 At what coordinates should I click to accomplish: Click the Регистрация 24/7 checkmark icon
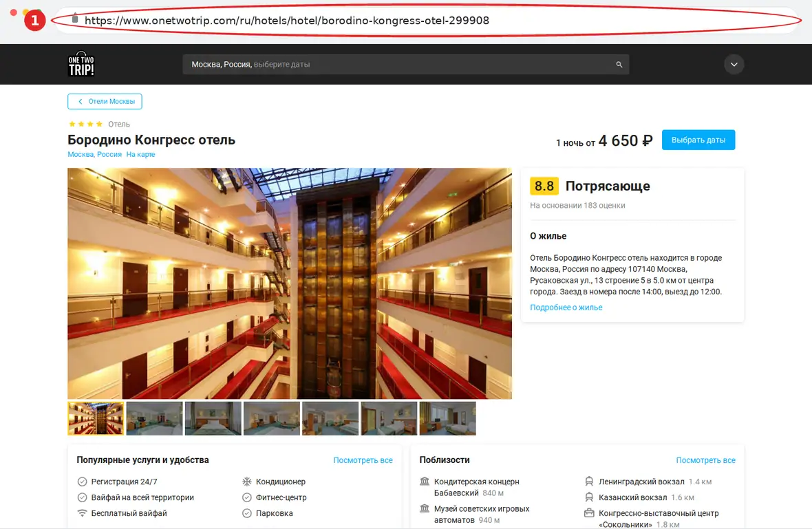click(82, 482)
